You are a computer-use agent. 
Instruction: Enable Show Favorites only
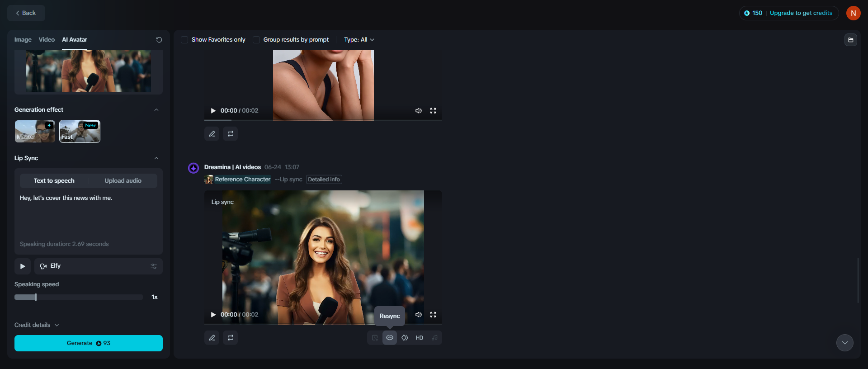coord(184,40)
